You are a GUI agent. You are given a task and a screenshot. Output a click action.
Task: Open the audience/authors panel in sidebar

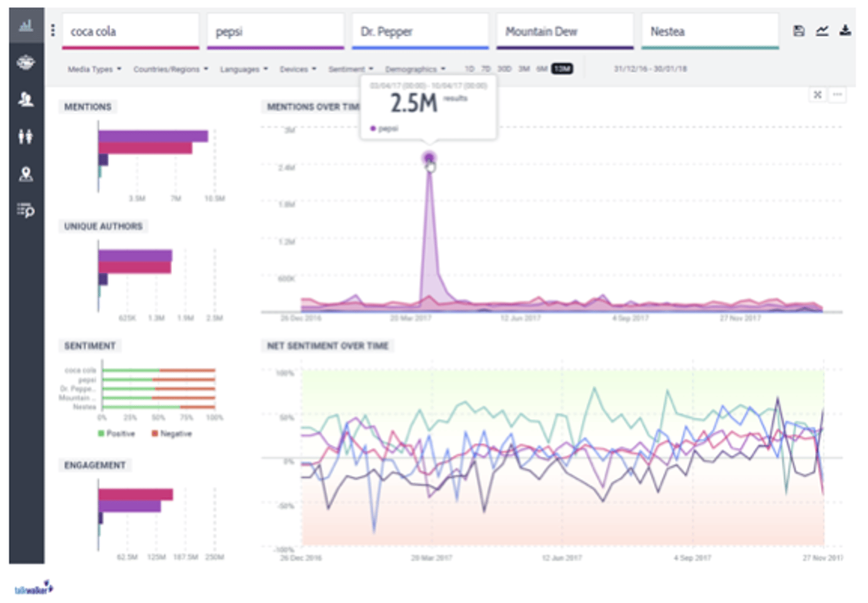pyautogui.click(x=26, y=99)
